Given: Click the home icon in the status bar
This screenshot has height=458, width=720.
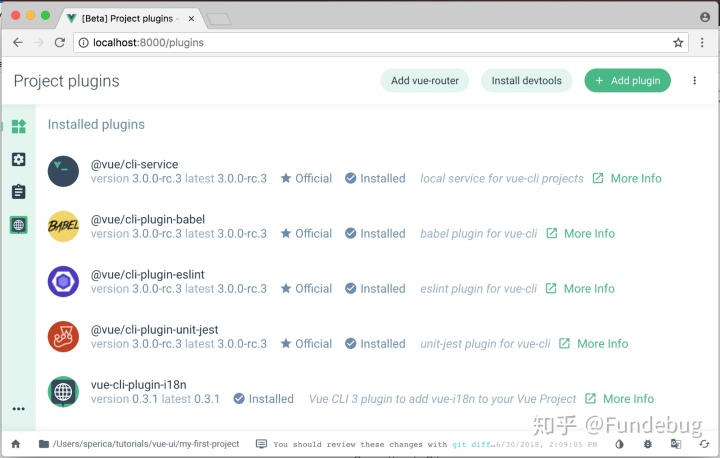Looking at the screenshot, I should (16, 444).
